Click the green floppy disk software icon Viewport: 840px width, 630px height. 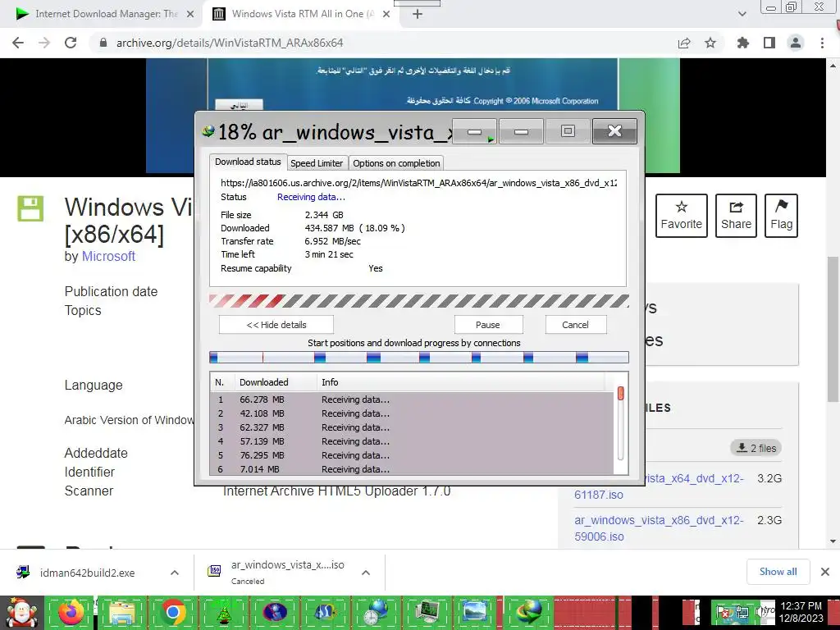(30, 208)
